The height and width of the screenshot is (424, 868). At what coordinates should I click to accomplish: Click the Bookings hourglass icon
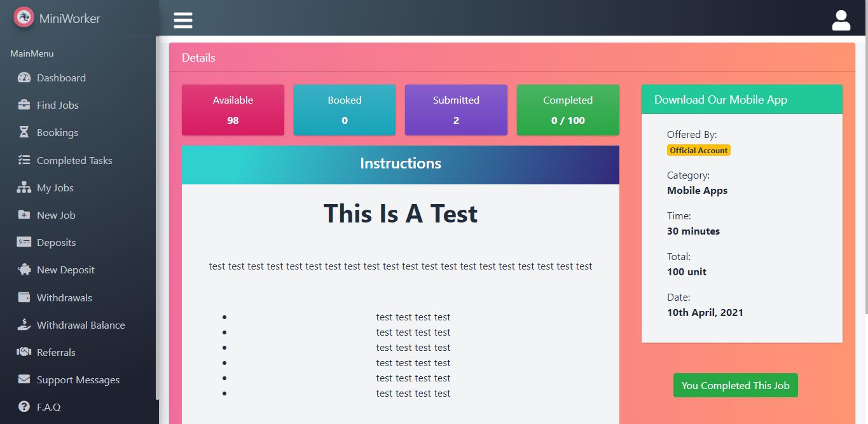click(24, 132)
